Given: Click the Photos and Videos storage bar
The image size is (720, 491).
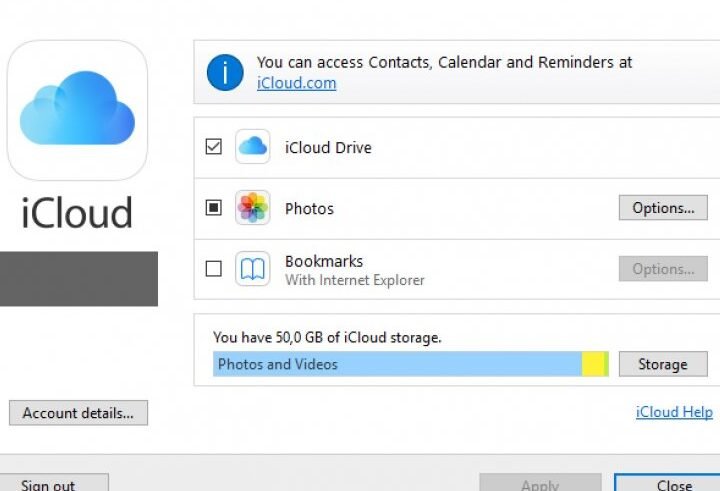Looking at the screenshot, I should coord(397,364).
